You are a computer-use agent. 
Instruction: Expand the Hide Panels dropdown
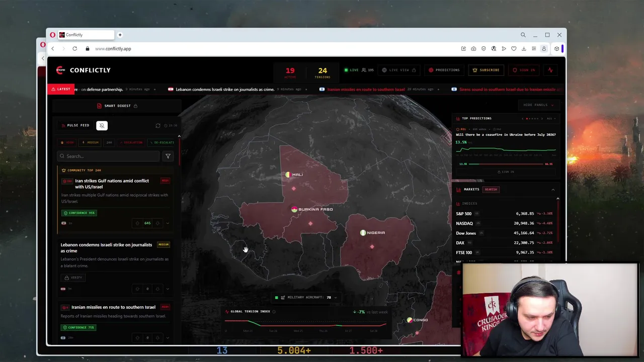[x=538, y=105]
